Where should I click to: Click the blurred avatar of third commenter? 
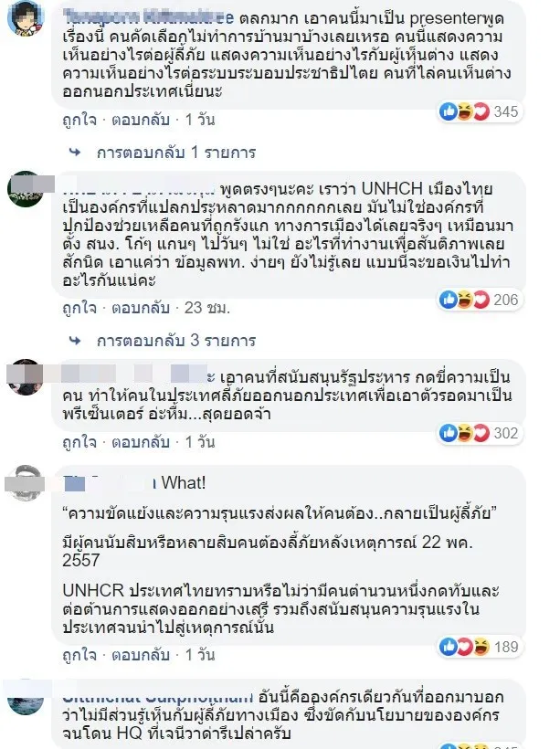(x=24, y=377)
